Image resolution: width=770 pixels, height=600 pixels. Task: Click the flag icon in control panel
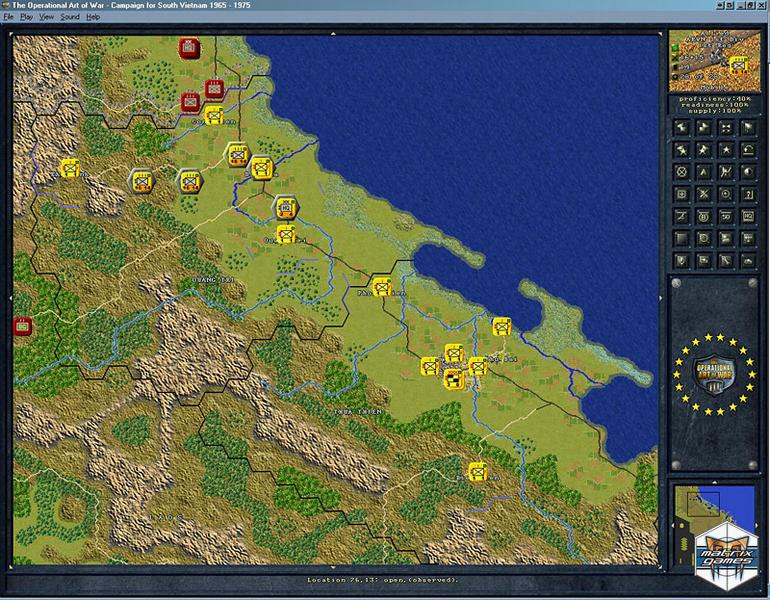[x=748, y=128]
